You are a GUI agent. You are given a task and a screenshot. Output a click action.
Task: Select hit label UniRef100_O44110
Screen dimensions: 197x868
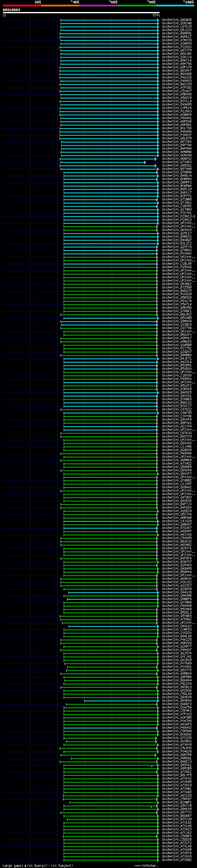(x=177, y=626)
